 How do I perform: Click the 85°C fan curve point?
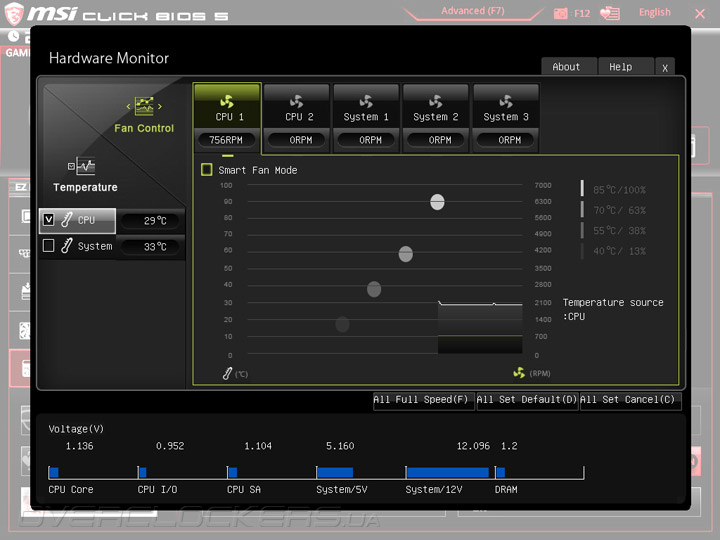[437, 202]
